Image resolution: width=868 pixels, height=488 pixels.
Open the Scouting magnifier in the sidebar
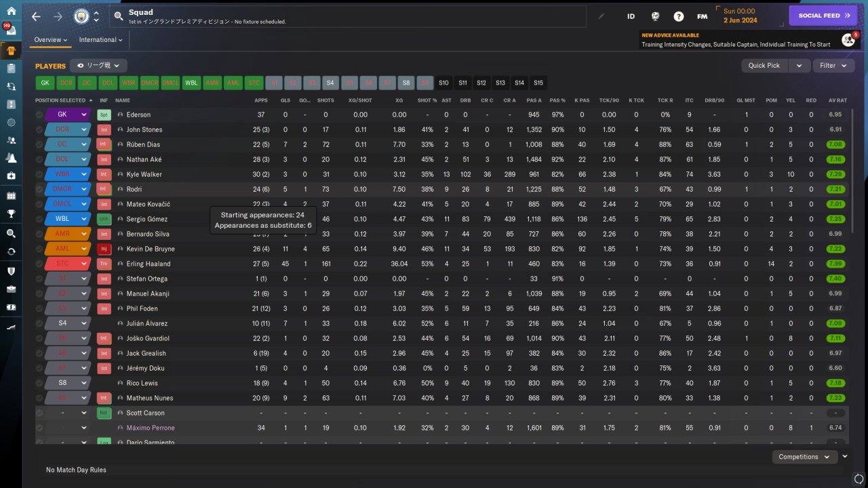(x=11, y=233)
